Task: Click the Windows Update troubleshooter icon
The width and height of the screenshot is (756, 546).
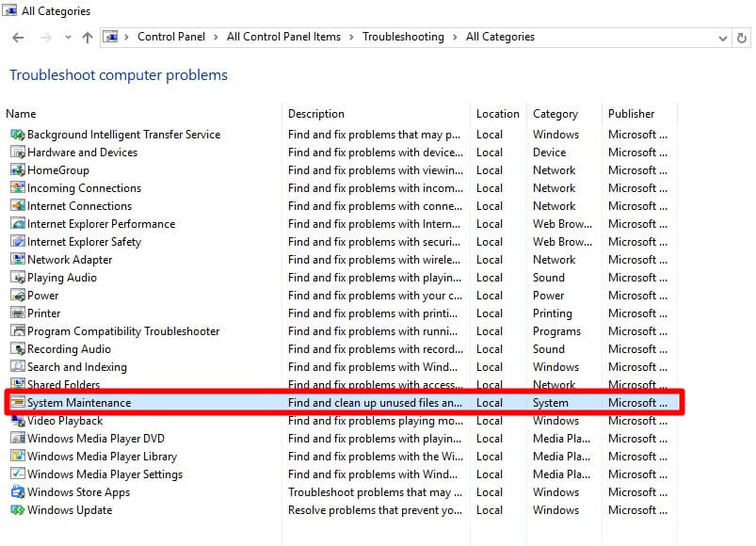Action: 18,510
